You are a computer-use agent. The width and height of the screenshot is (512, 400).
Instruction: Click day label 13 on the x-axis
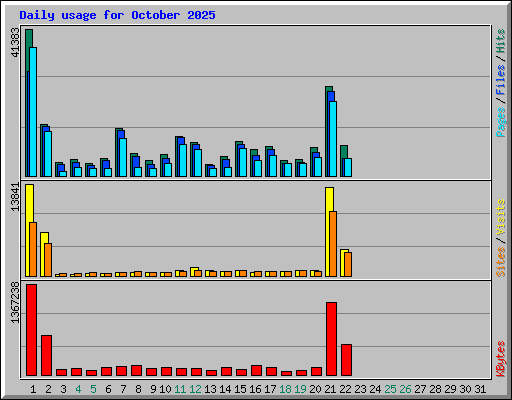[210, 389]
